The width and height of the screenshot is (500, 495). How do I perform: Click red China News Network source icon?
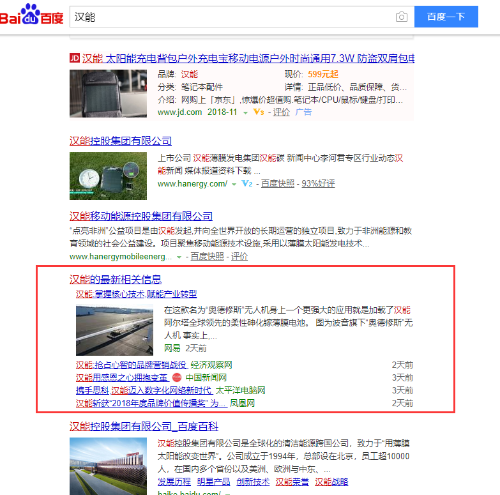177,377
